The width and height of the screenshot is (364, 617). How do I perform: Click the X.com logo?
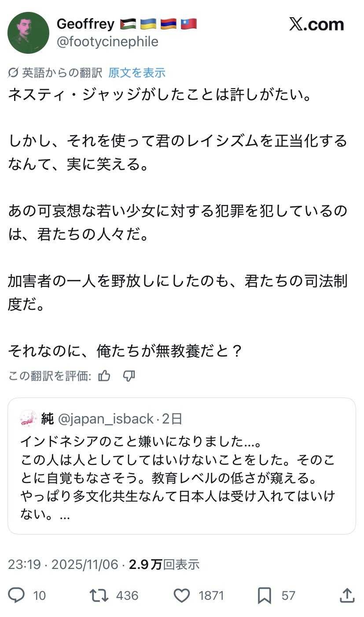316,25
